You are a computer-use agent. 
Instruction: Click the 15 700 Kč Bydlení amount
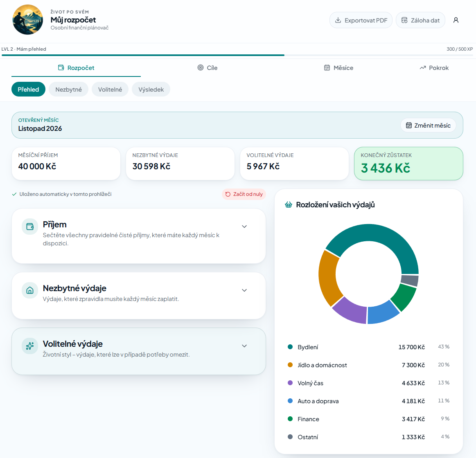point(412,347)
